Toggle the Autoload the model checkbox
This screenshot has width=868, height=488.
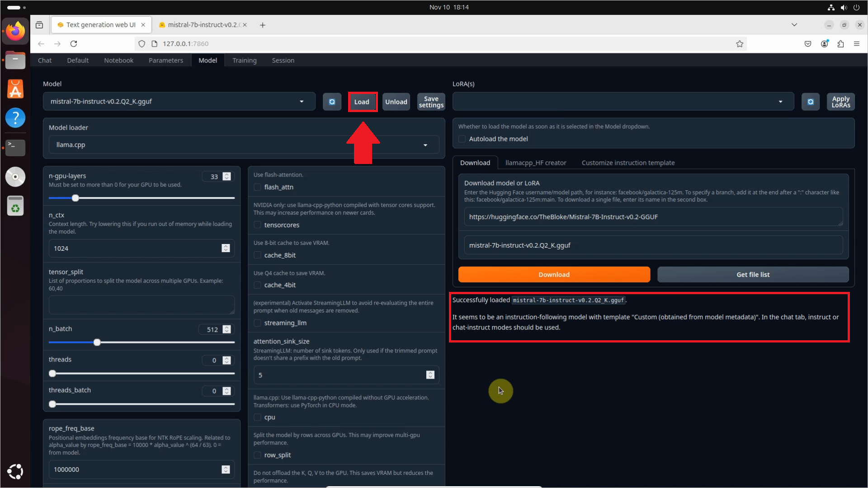(x=462, y=139)
